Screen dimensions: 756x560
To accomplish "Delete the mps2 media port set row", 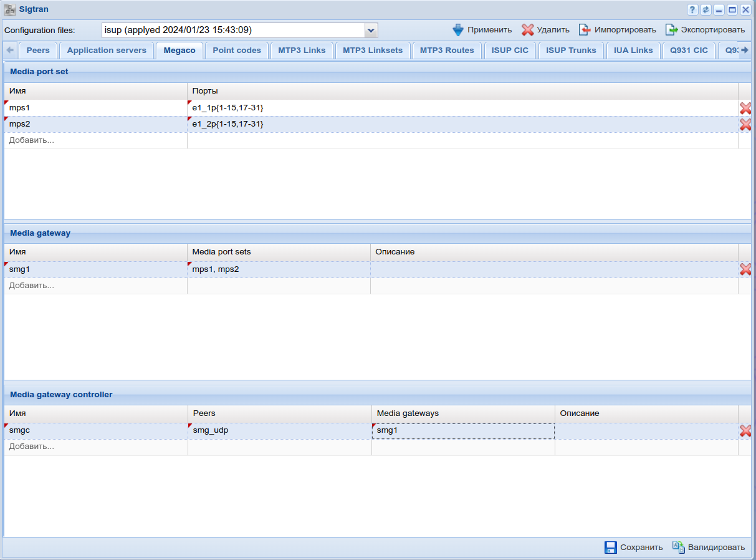I will (x=745, y=125).
